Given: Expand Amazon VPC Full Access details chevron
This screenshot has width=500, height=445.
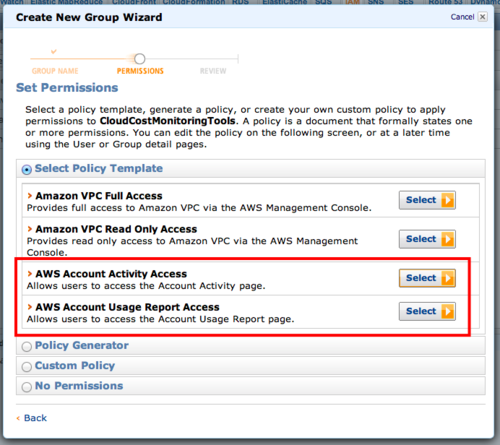Looking at the screenshot, I should pyautogui.click(x=30, y=195).
